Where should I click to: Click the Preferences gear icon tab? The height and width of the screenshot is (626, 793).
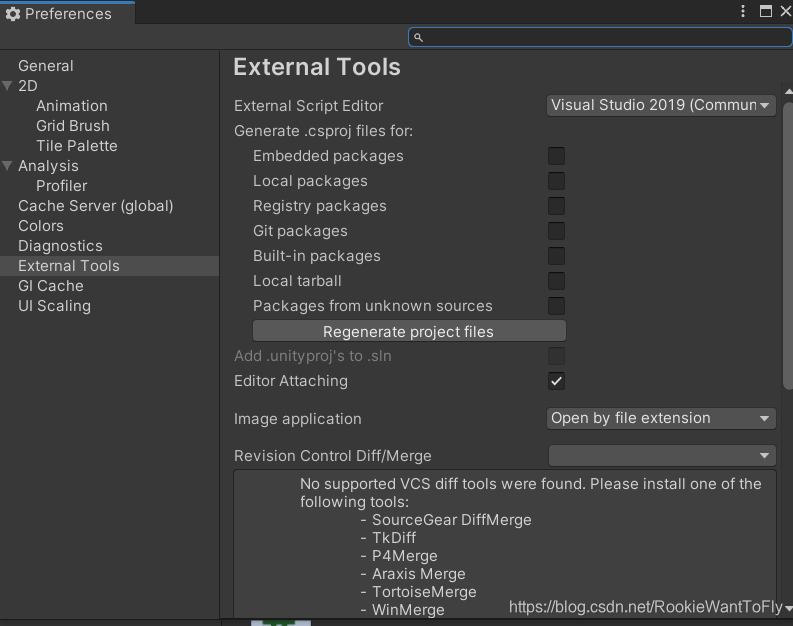(13, 14)
